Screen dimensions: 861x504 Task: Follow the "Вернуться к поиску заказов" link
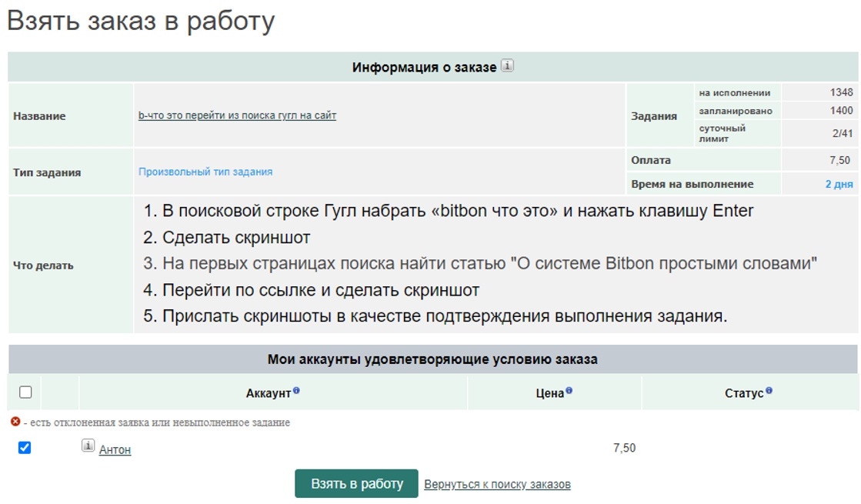(498, 484)
